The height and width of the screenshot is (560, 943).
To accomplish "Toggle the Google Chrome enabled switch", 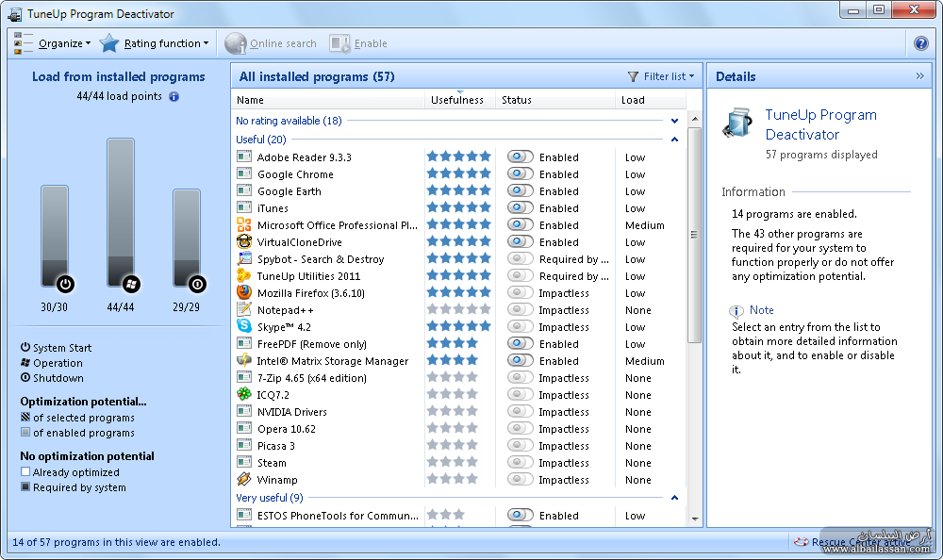I will 521,173.
